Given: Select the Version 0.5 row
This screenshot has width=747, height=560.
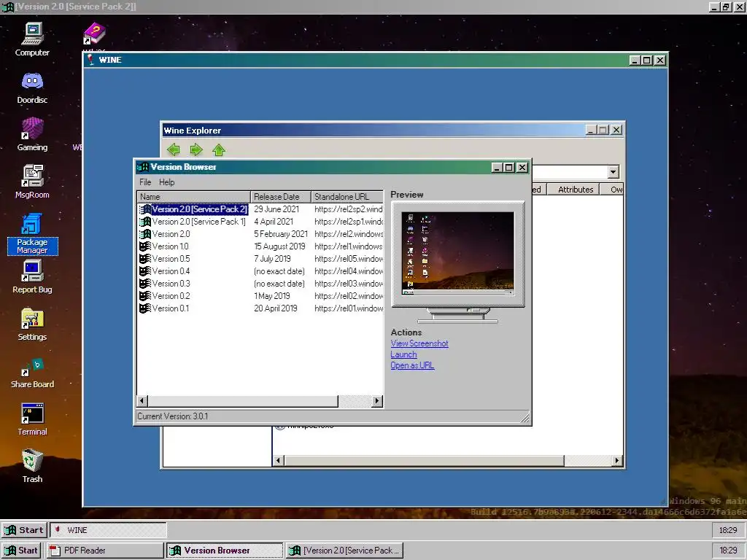Looking at the screenshot, I should (260, 259).
